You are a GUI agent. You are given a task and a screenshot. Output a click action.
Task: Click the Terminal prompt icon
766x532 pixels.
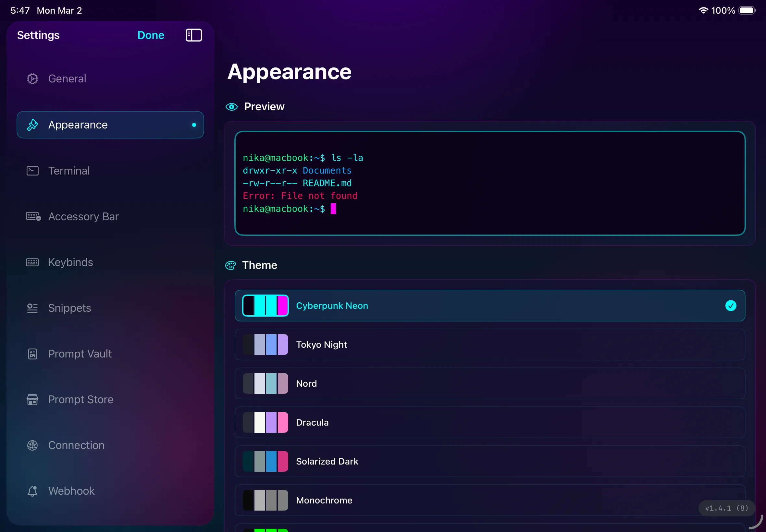click(x=32, y=171)
